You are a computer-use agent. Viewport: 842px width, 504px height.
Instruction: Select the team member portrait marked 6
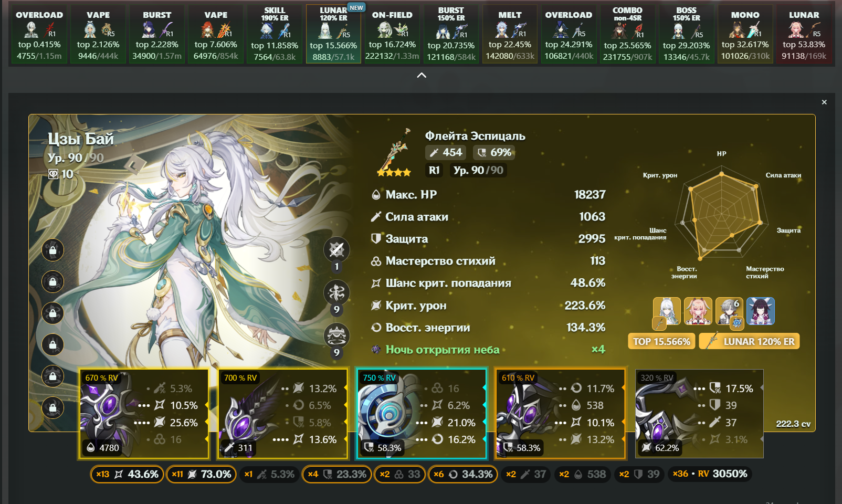click(730, 311)
